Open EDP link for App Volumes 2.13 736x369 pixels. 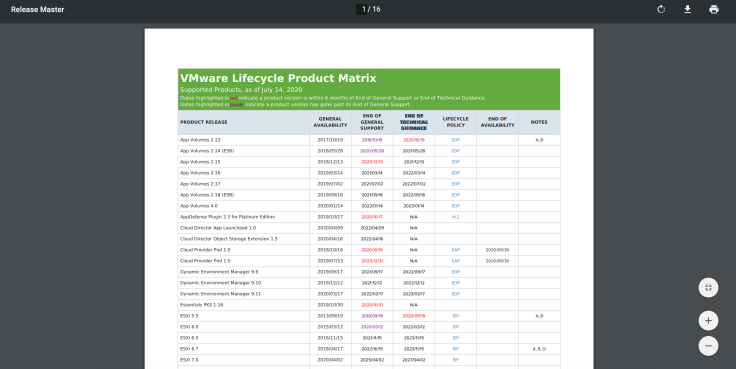coord(455,140)
